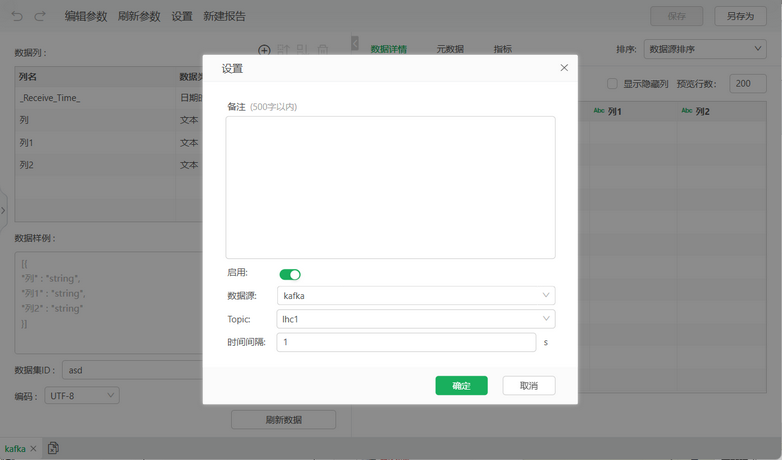The image size is (782, 460).
Task: Click the 时间间隔 input field
Action: pyautogui.click(x=406, y=342)
